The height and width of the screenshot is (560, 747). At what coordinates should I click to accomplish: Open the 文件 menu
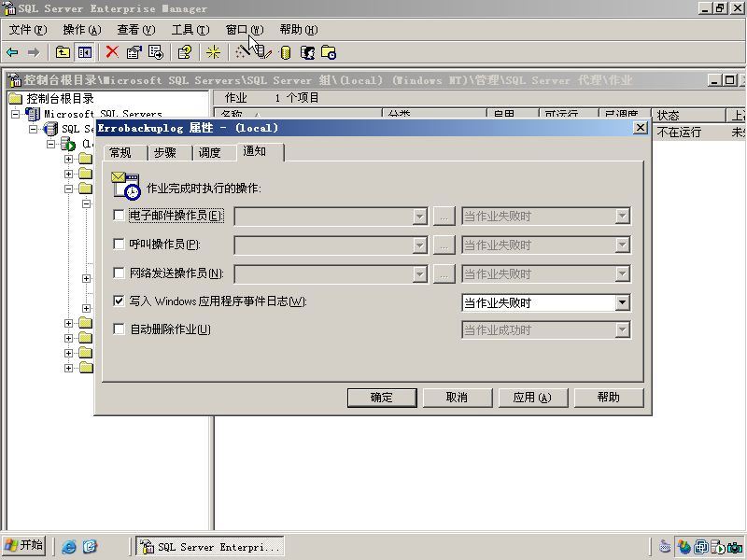pos(28,30)
